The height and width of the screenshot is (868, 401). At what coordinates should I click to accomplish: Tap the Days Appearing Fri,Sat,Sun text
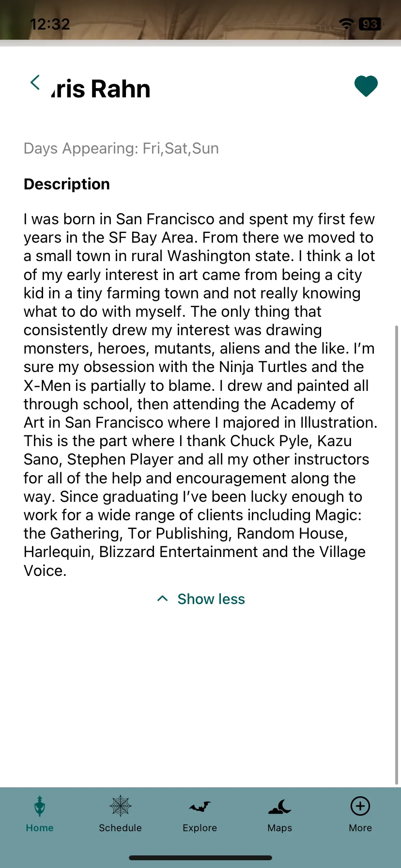coord(121,148)
